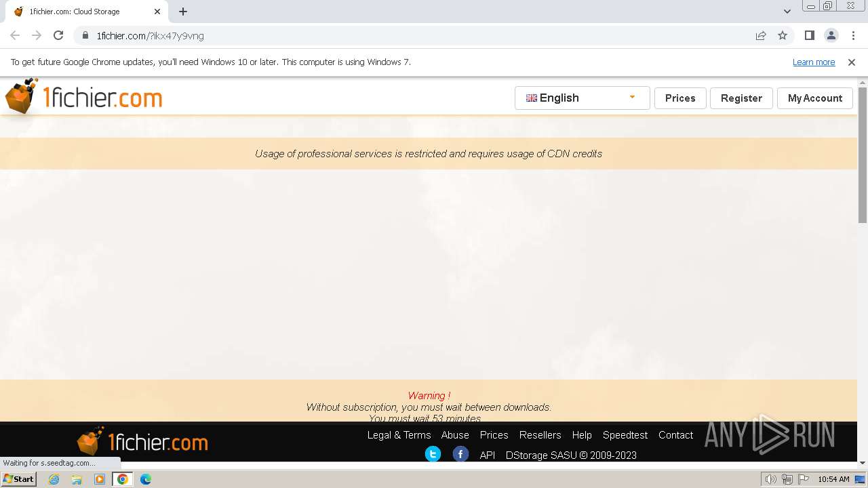This screenshot has width=868, height=488.
Task: Switch to Chrome in the taskbar
Action: pos(123,479)
